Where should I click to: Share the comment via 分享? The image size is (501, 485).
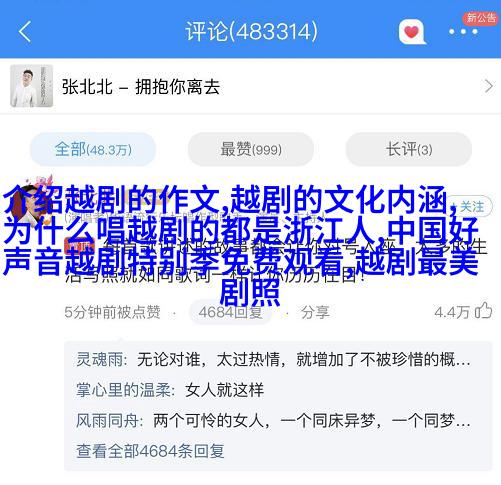(315, 312)
